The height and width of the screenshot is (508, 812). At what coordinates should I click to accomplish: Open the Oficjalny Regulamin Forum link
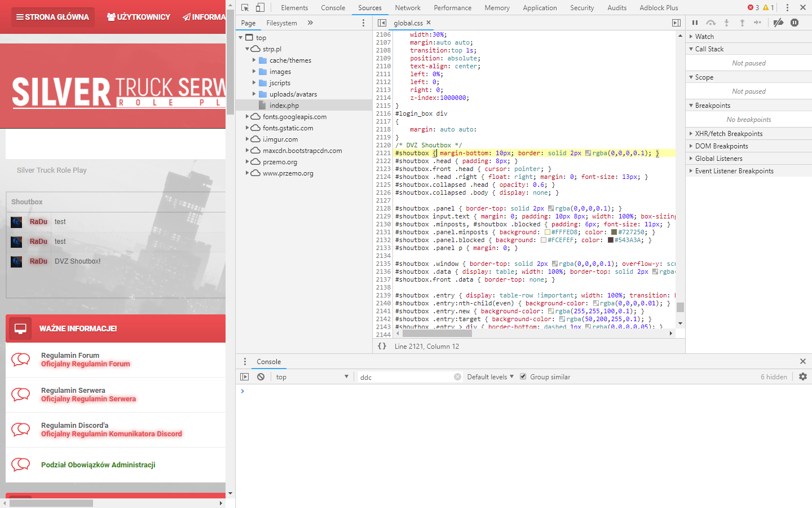click(85, 364)
